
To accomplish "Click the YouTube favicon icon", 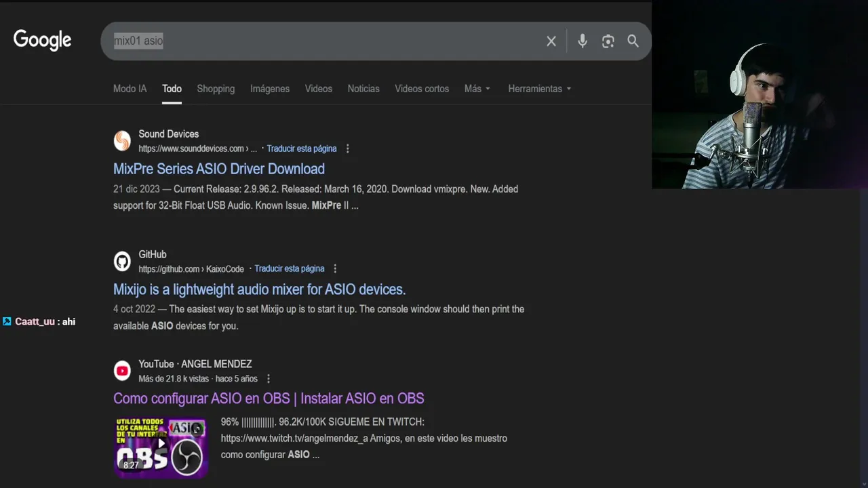I will [x=122, y=370].
